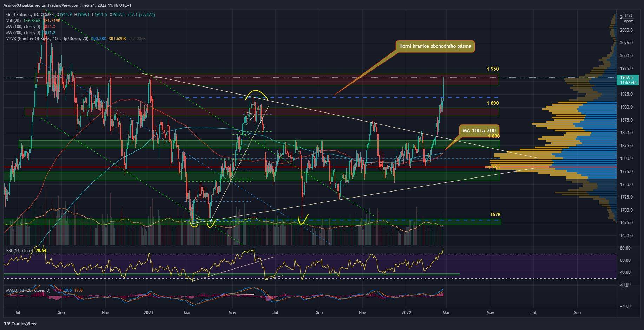The height and width of the screenshot is (330, 644).
Task: Click the 2000.0 price axis label
Action: [x=626, y=56]
